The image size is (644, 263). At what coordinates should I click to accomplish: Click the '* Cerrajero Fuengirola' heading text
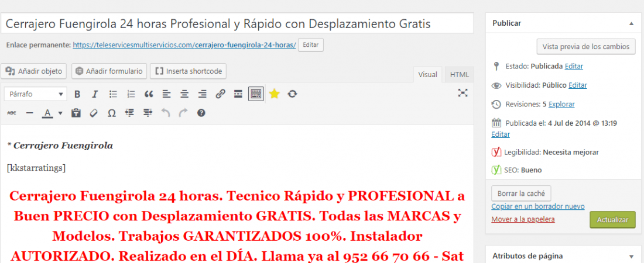[60, 146]
